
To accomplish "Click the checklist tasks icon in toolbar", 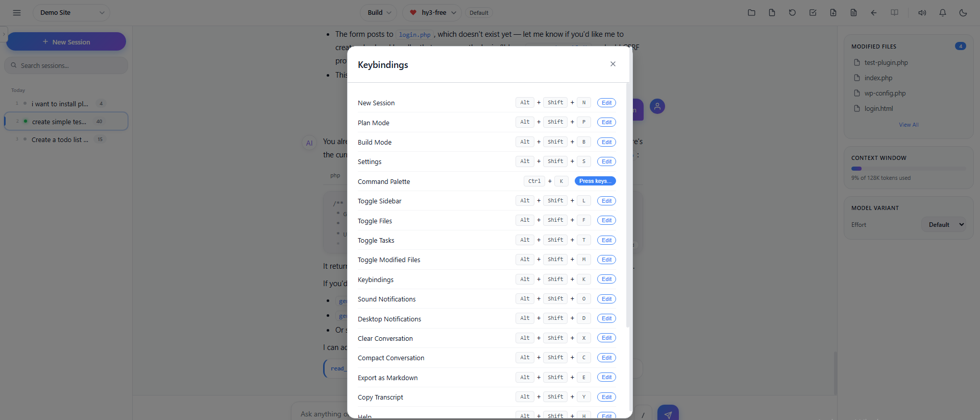I will pos(813,13).
